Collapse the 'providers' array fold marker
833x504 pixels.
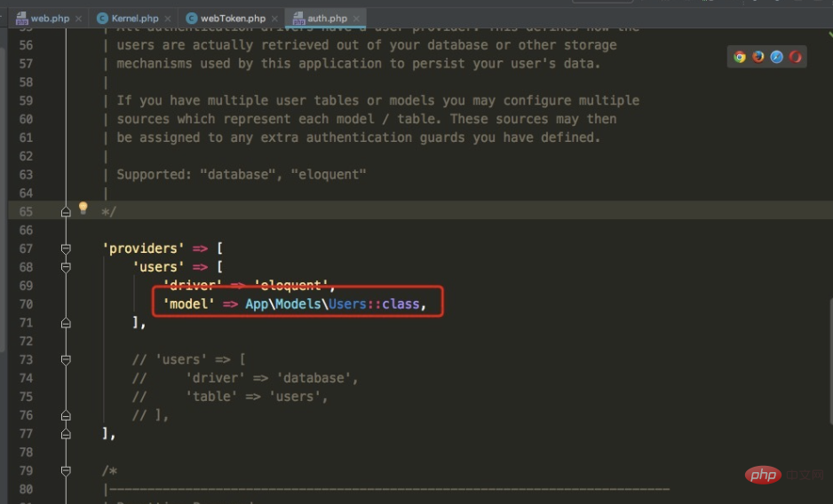coord(66,248)
